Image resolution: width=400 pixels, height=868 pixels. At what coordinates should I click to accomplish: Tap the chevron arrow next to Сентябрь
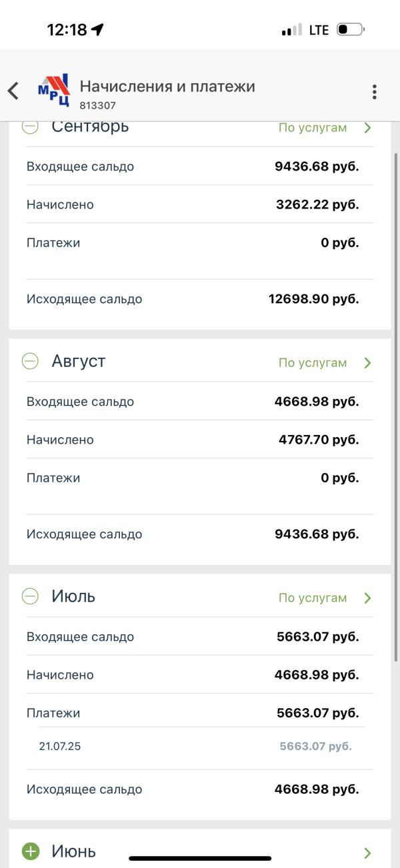tap(367, 128)
